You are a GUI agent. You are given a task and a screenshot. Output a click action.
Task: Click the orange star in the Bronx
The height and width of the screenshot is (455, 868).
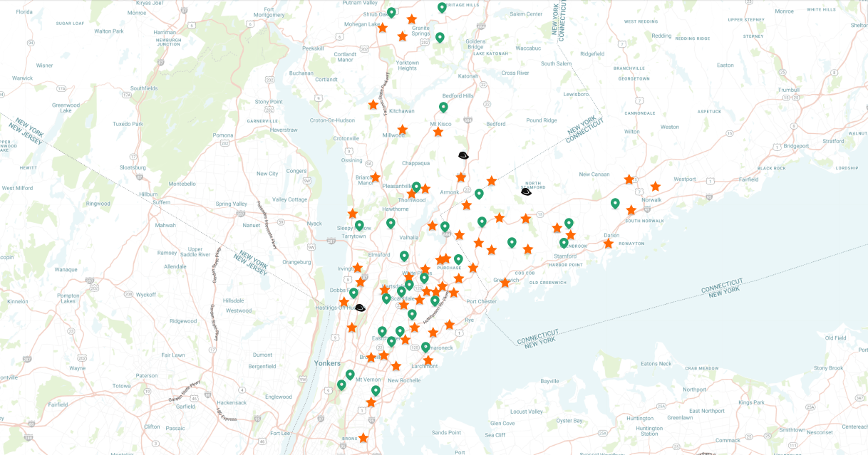(363, 438)
